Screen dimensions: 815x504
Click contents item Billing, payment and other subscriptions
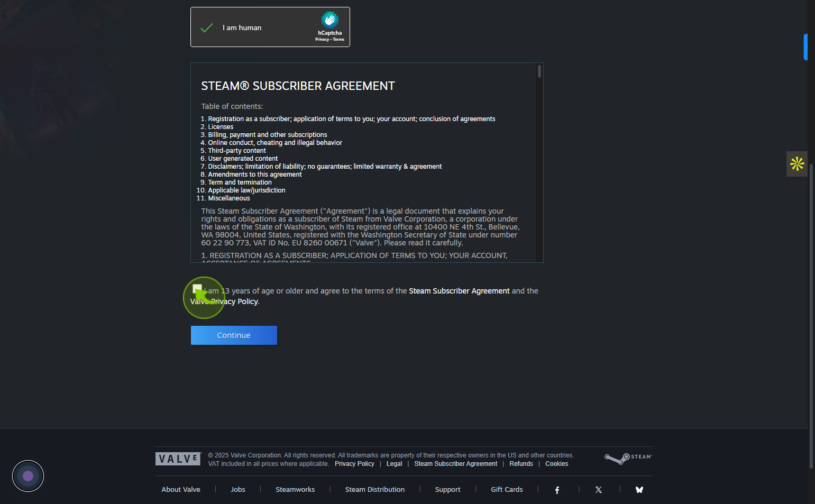tap(268, 135)
